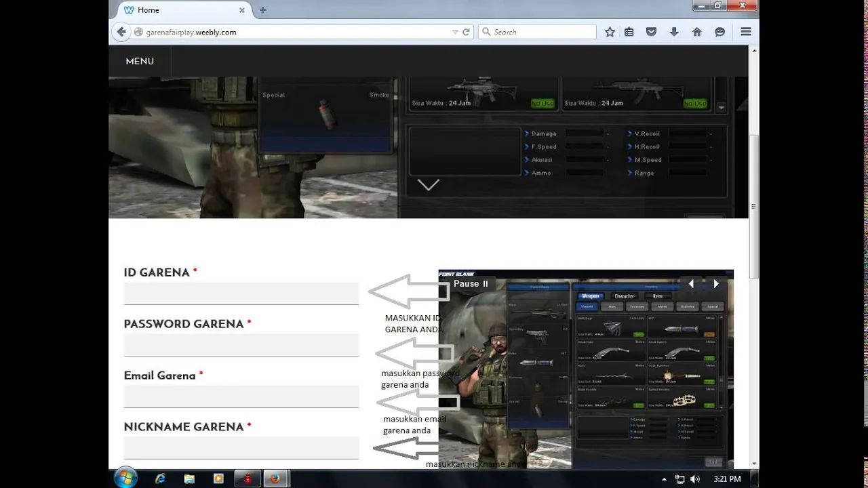This screenshot has width=868, height=488.
Task: Click the Weebly site identity globe icon
Action: 139,32
